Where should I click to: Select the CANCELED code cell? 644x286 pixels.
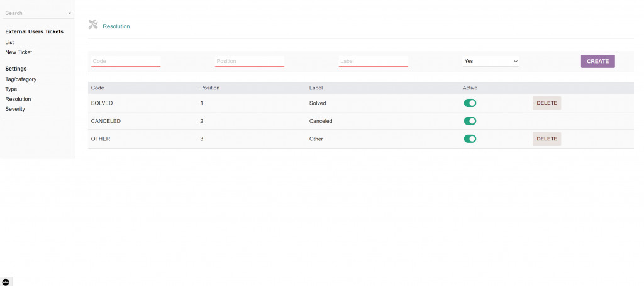coord(106,121)
